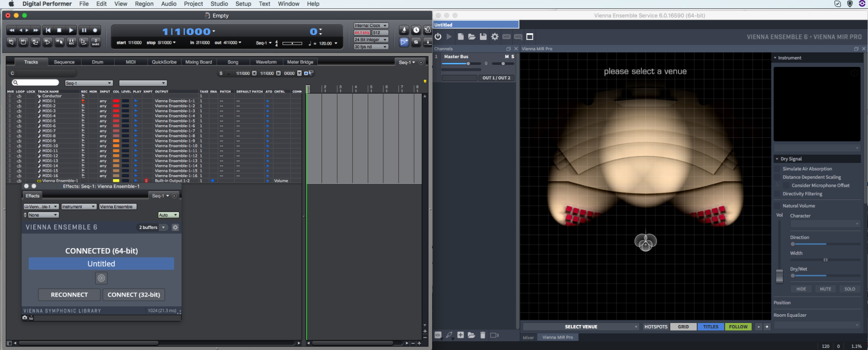The height and width of the screenshot is (350, 868).
Task: Toggle the GRID button in MIR Pro
Action: tap(683, 327)
